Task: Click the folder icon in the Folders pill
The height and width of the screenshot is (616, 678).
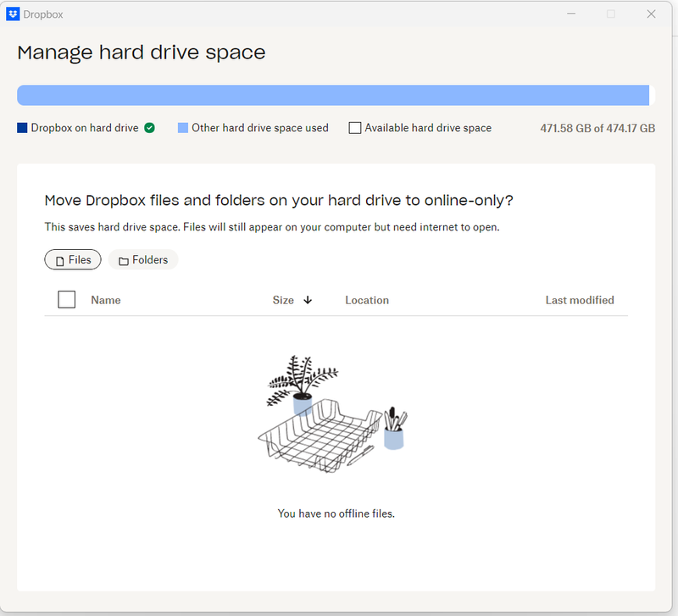Action: tap(124, 261)
